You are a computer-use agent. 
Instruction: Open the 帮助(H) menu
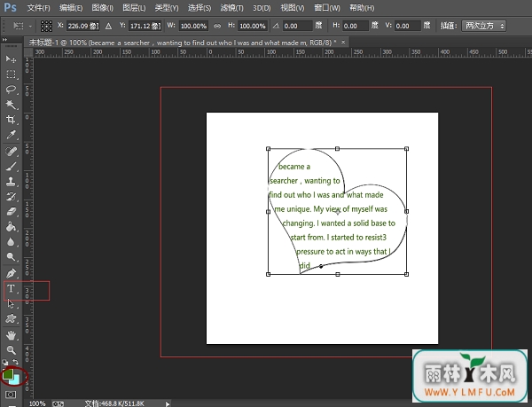pyautogui.click(x=362, y=8)
